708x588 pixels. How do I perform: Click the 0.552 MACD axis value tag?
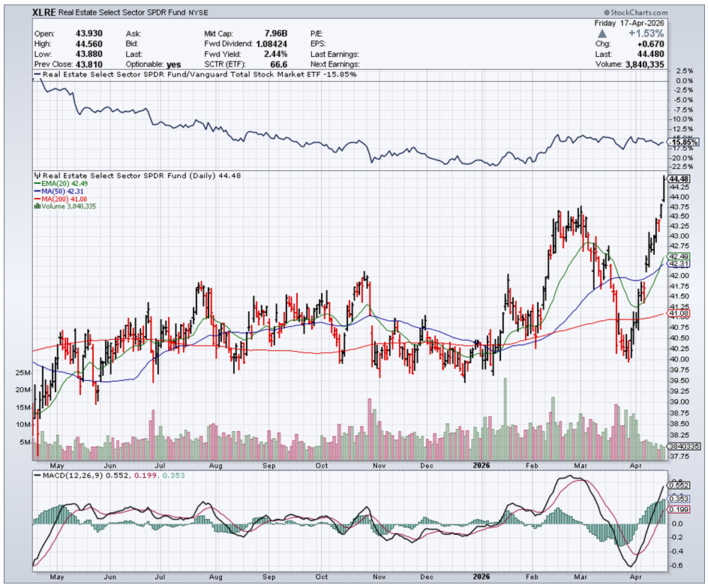[x=678, y=485]
